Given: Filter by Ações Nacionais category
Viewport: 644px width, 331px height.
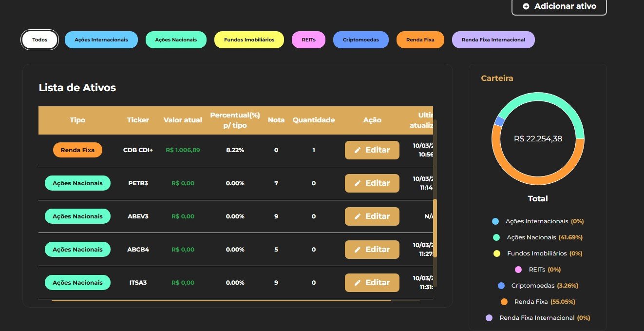Looking at the screenshot, I should [x=176, y=40].
